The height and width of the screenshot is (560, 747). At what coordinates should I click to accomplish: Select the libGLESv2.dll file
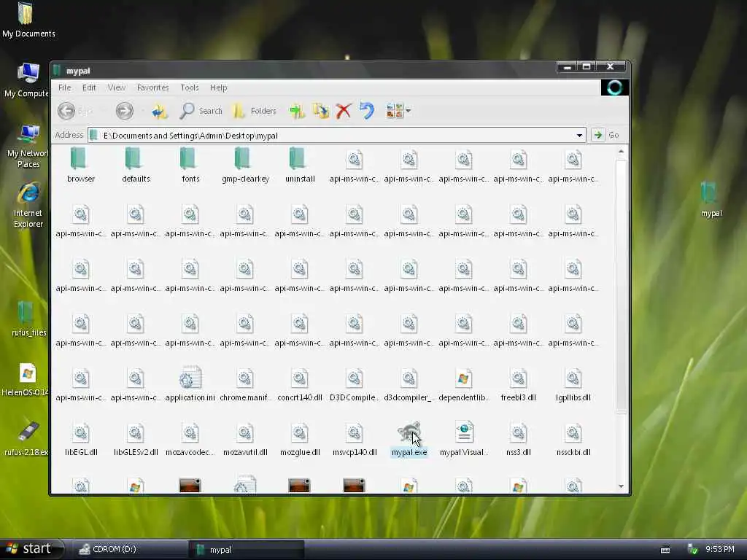coord(136,438)
